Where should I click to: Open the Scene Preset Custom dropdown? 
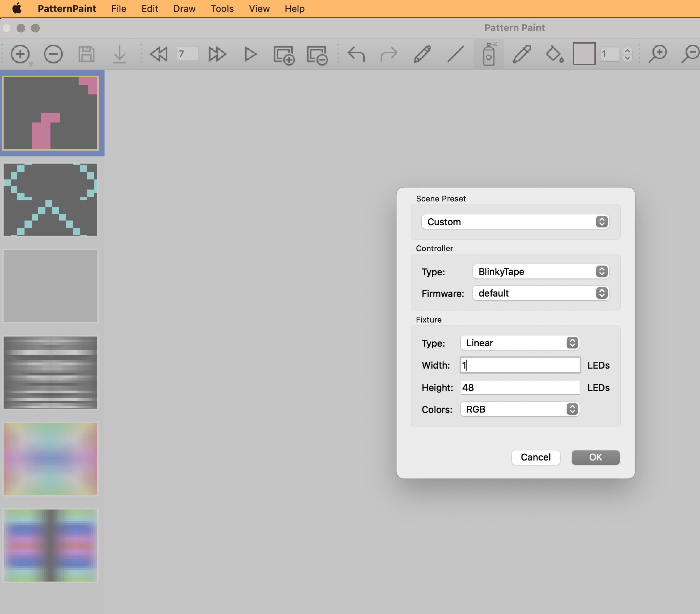[515, 222]
